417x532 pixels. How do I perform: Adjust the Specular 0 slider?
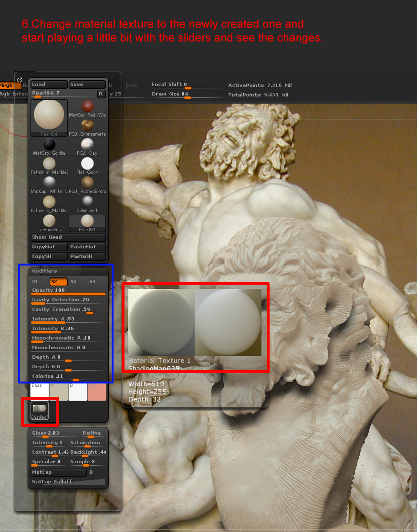[x=49, y=462]
